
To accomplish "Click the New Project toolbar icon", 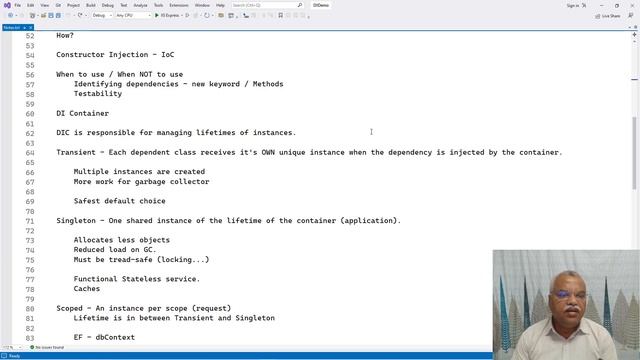I will [x=32, y=15].
